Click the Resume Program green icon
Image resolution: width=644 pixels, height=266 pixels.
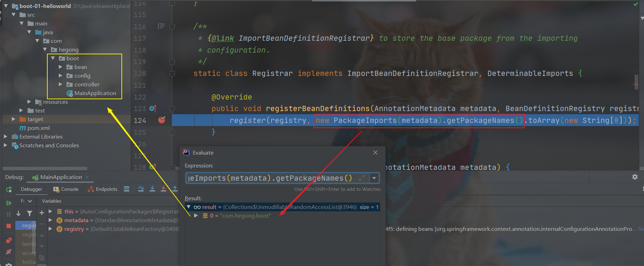(x=9, y=203)
